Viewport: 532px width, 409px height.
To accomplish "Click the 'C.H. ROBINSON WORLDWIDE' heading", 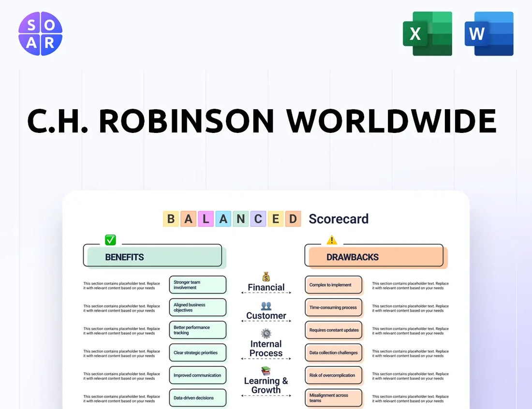I will click(262, 121).
